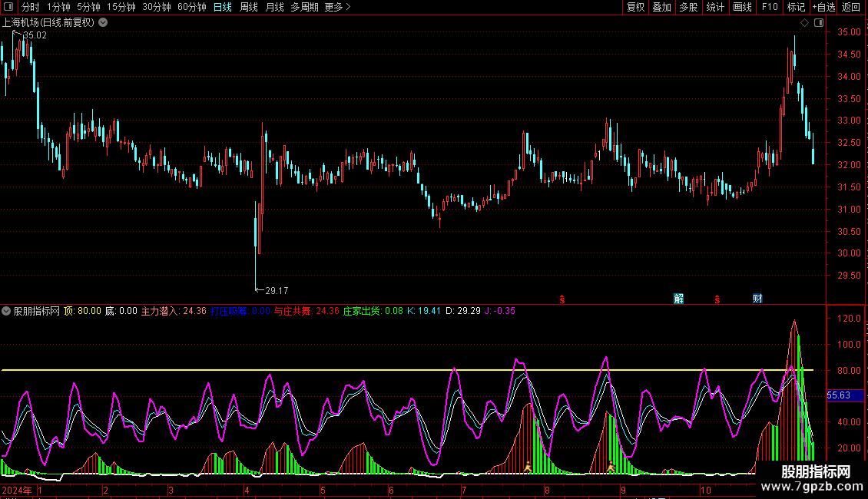Open the 上海机场 chart dropdown arrow
The width and height of the screenshot is (868, 499).
coord(103,23)
